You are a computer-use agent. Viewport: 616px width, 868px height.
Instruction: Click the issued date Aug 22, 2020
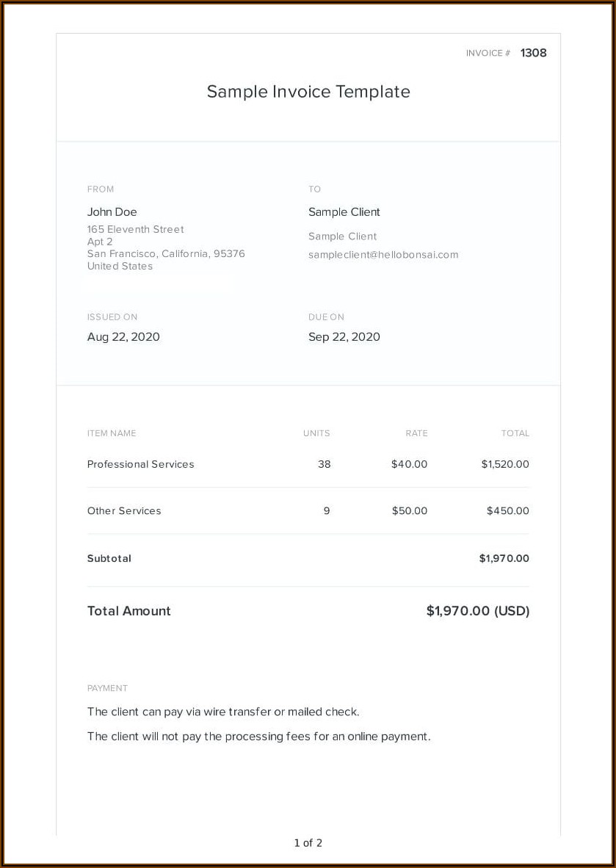coord(123,337)
